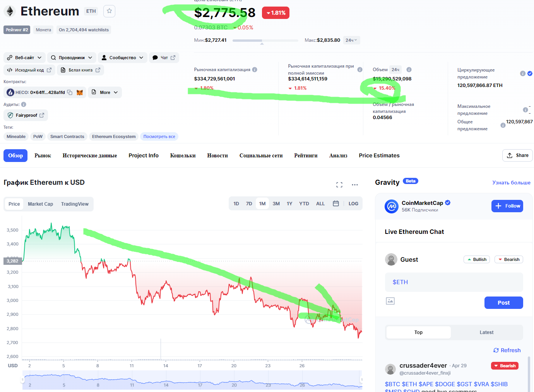Viewport: 534px width, 392px height.
Task: Refresh the live chat feed
Action: 507,350
